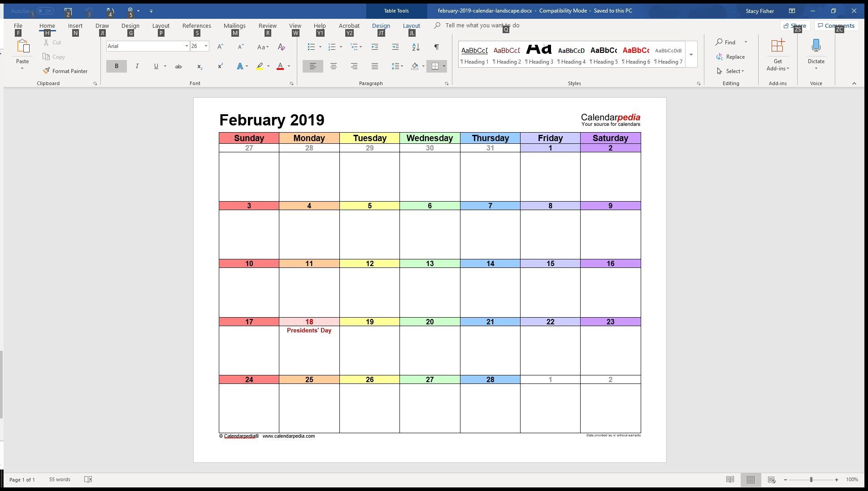Screen dimensions: 868x491
Task: Click the Bold formatting icon
Action: pos(117,65)
